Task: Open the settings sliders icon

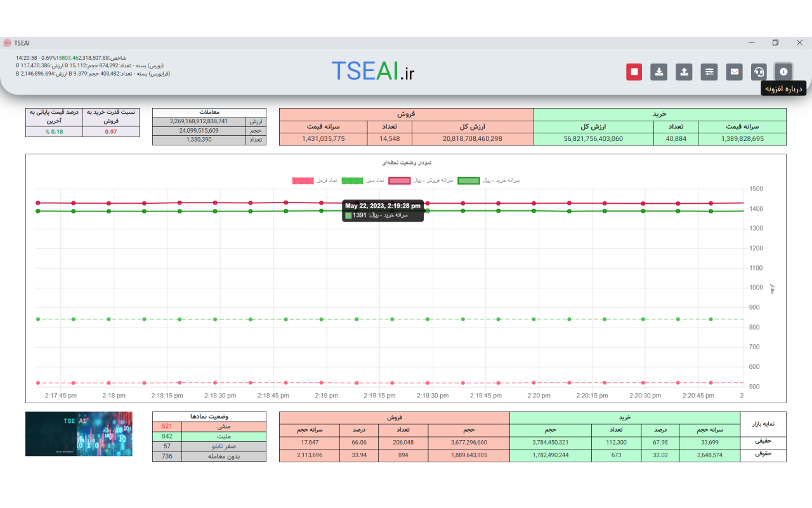Action: click(709, 72)
